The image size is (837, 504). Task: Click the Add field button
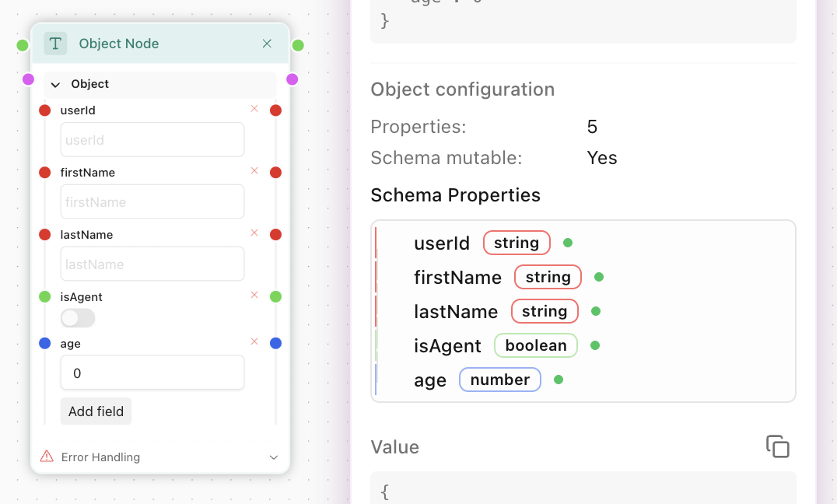click(96, 411)
